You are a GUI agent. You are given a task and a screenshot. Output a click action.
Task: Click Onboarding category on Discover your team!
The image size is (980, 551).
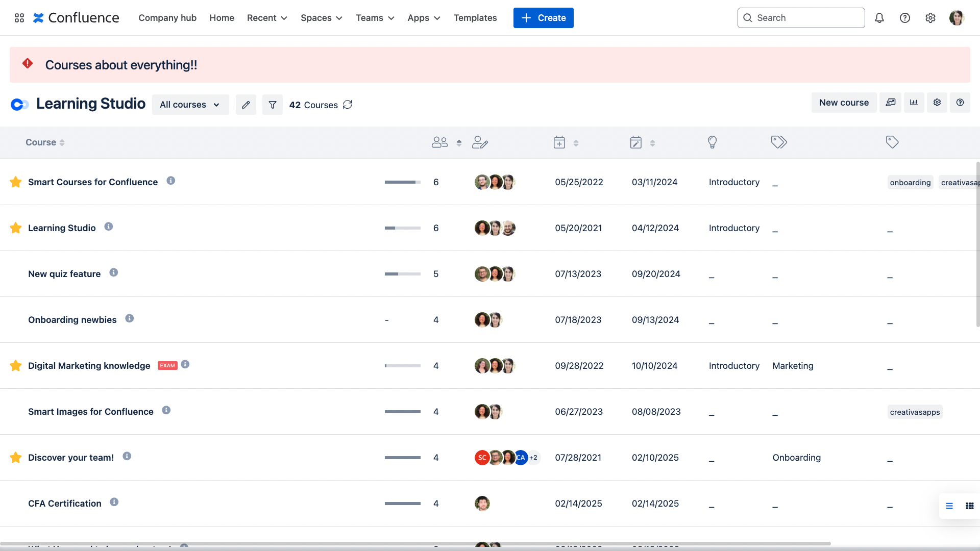797,458
